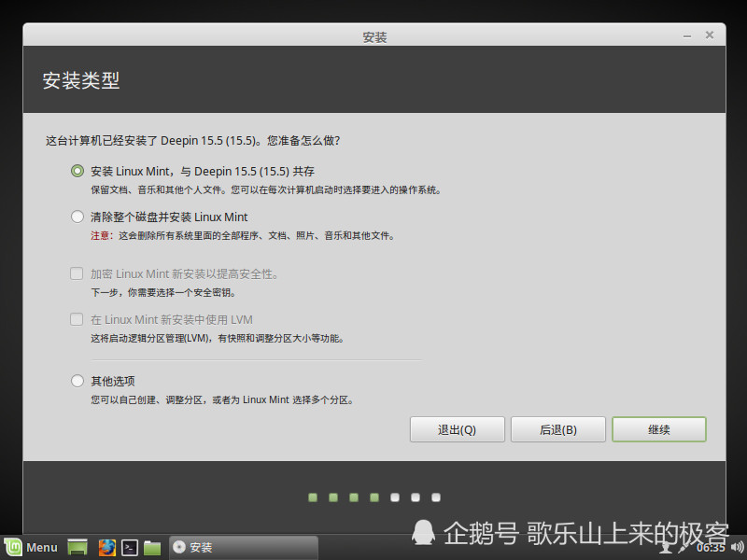747x560 pixels.
Task: Click the 这台计算机已经安装了 Deepin 15.5 question text
Action: [193, 141]
